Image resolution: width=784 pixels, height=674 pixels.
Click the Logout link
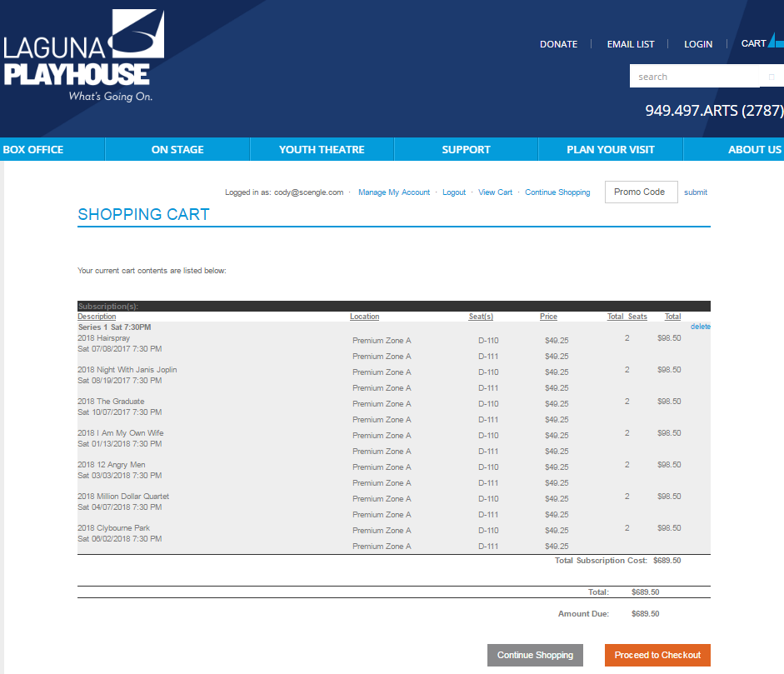pos(454,192)
